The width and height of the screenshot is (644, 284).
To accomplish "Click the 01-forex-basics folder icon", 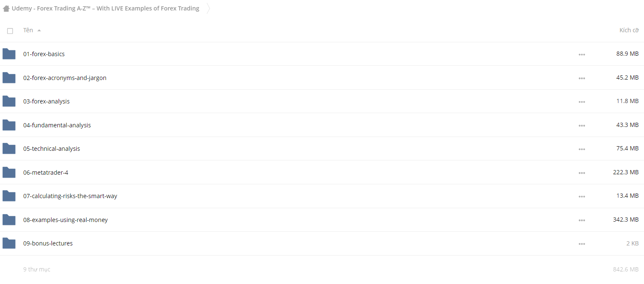I will coord(9,54).
